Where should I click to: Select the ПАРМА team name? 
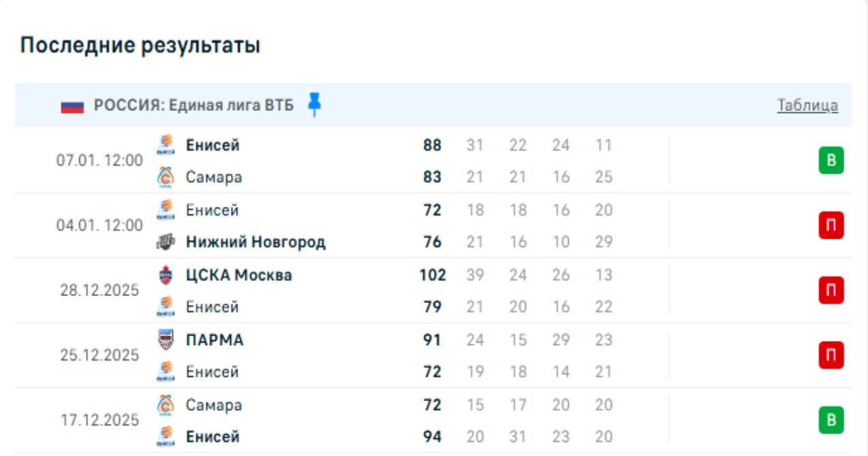tap(215, 340)
